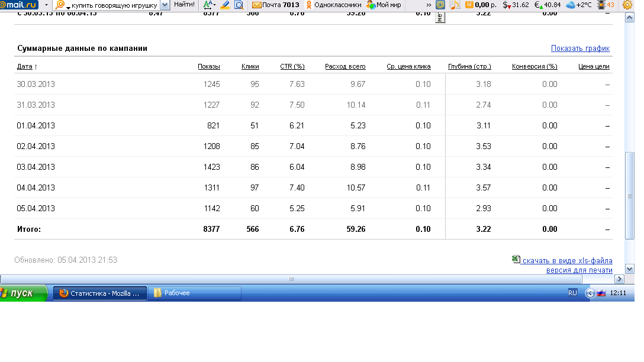
Task: Expand hidden toolbar items with chevron
Action: click(429, 5)
